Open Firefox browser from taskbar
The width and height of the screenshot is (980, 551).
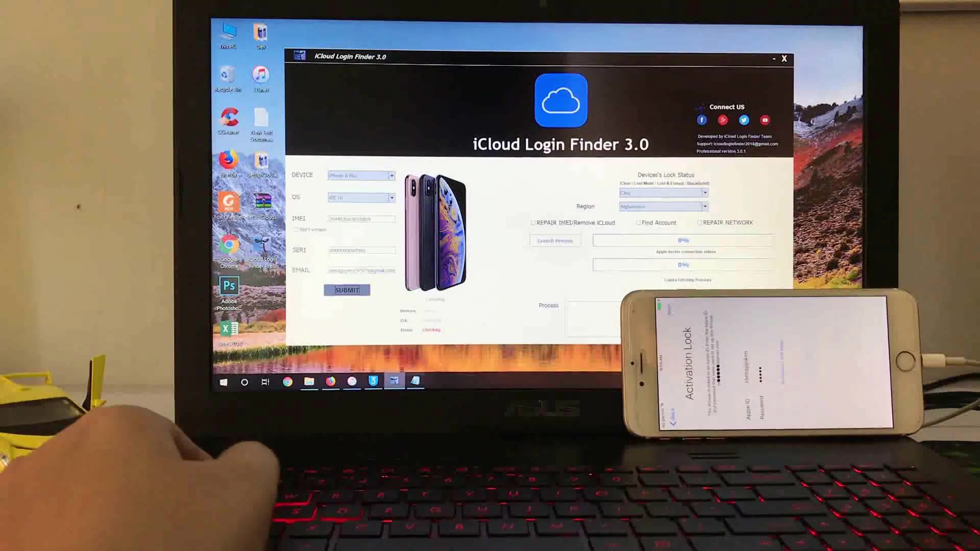pyautogui.click(x=330, y=382)
